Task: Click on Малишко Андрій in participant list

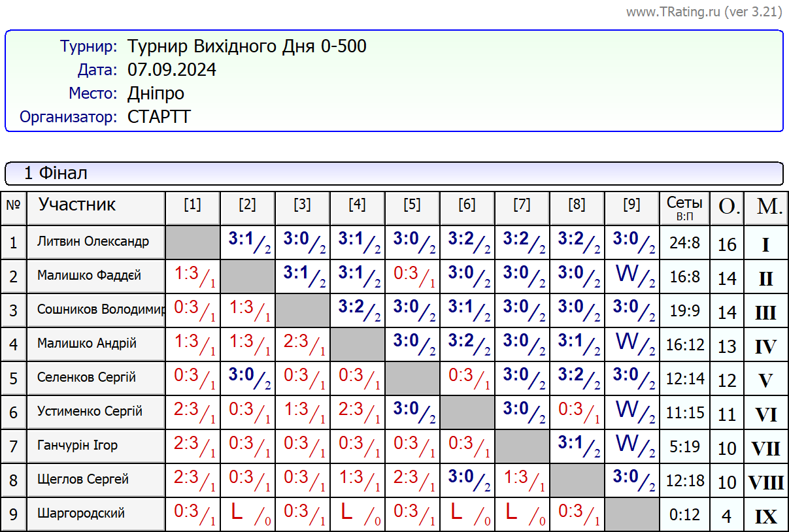Action: pos(95,344)
